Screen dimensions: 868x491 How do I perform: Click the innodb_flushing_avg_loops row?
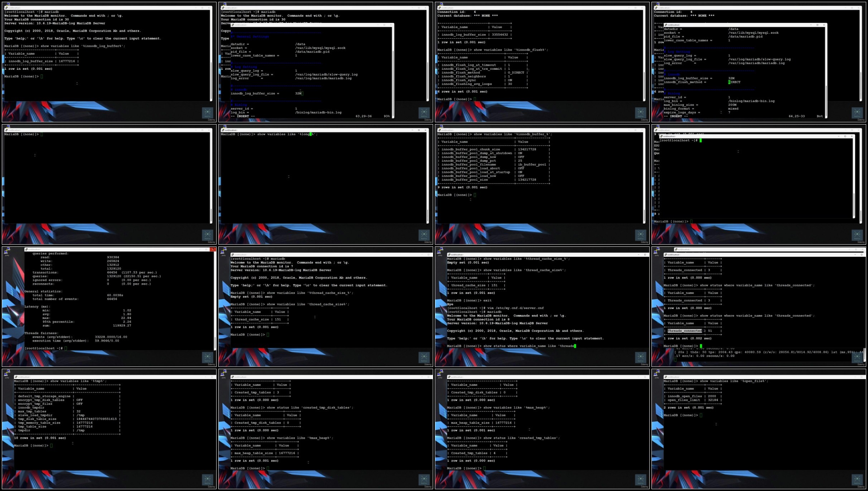(483, 84)
